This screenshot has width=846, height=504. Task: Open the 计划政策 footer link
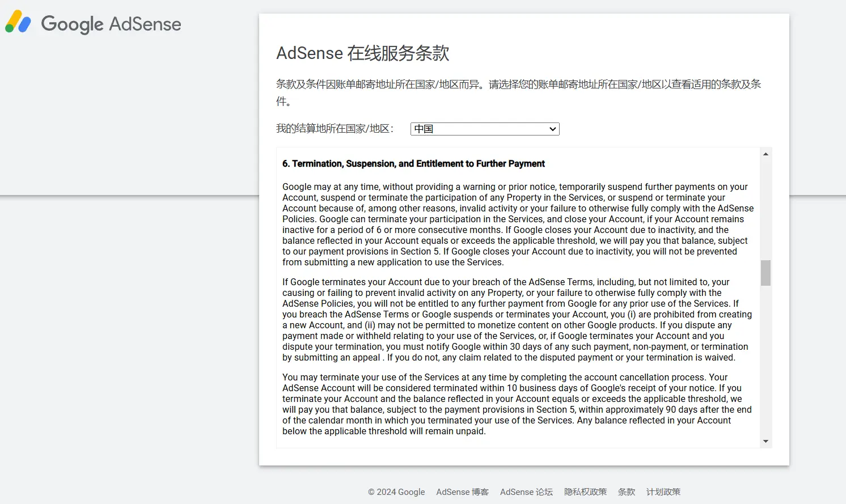(x=663, y=492)
